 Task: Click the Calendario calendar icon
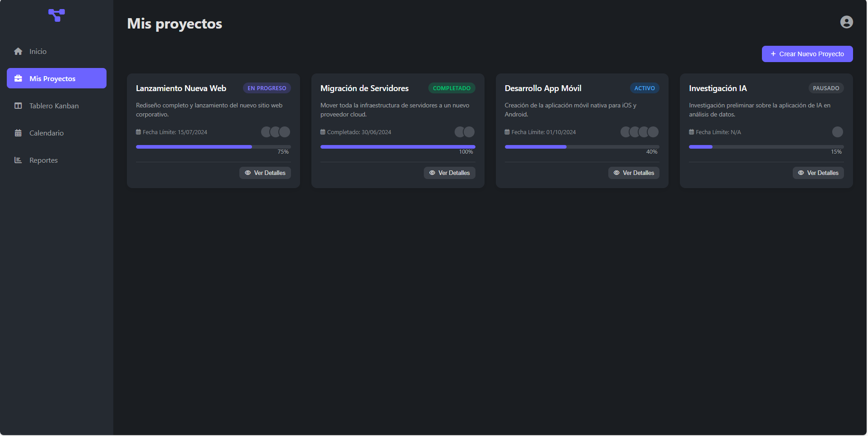click(18, 133)
